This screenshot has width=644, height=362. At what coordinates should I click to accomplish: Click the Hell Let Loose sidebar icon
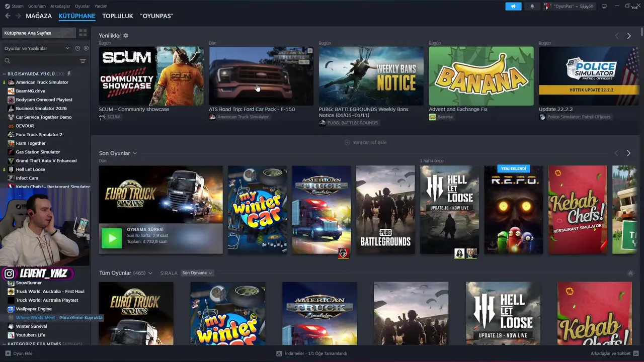coord(11,169)
